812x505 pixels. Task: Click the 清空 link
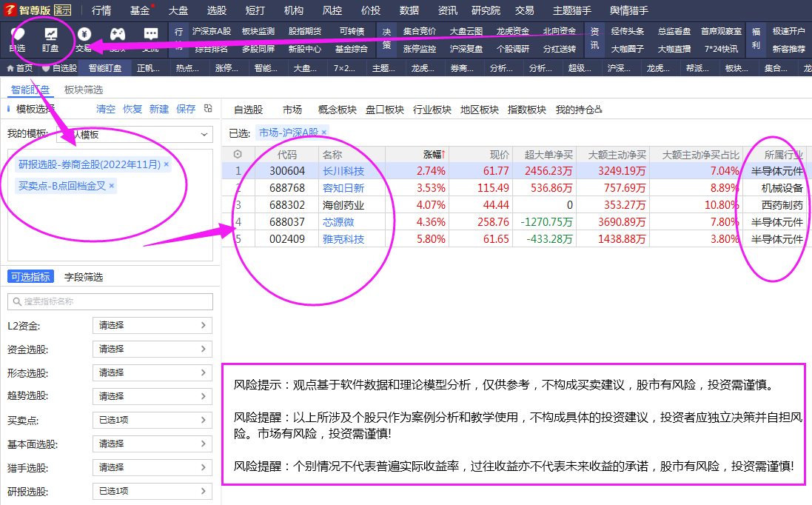tap(106, 109)
